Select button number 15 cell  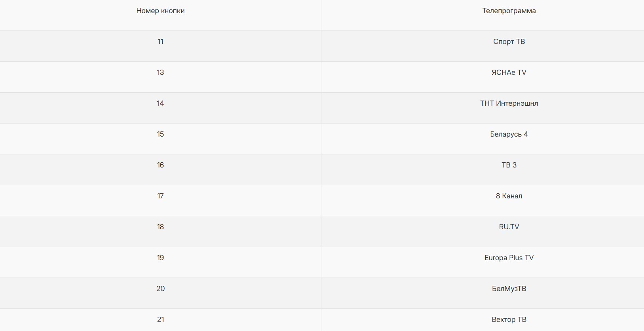(x=160, y=135)
